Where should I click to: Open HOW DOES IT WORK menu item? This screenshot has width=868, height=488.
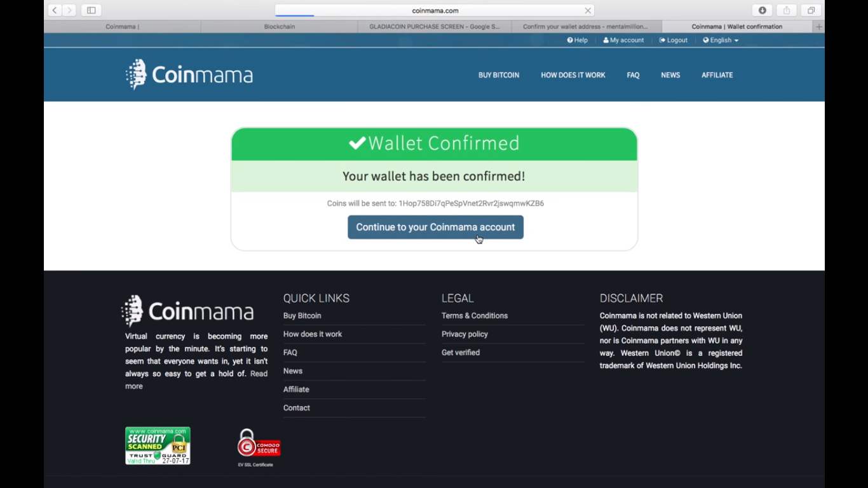pyautogui.click(x=573, y=75)
